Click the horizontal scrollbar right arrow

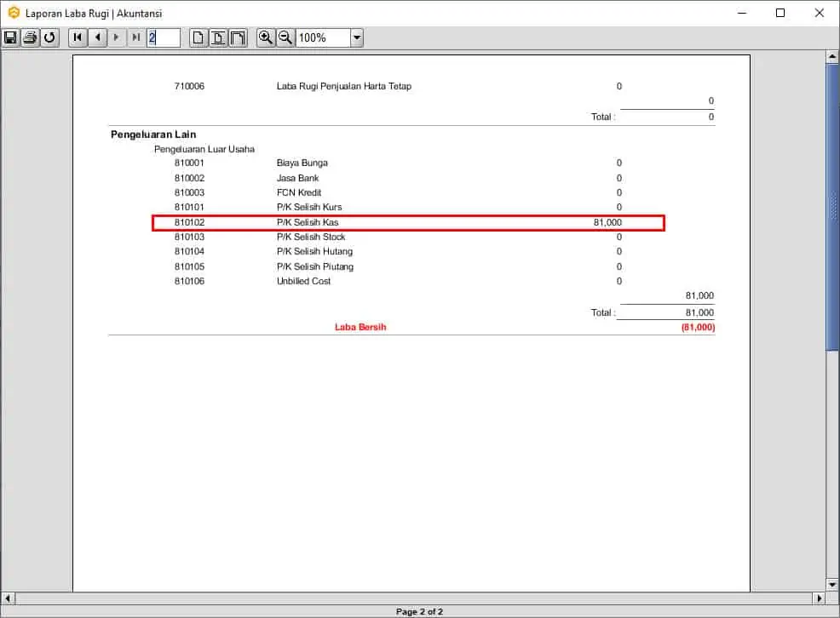(x=819, y=598)
